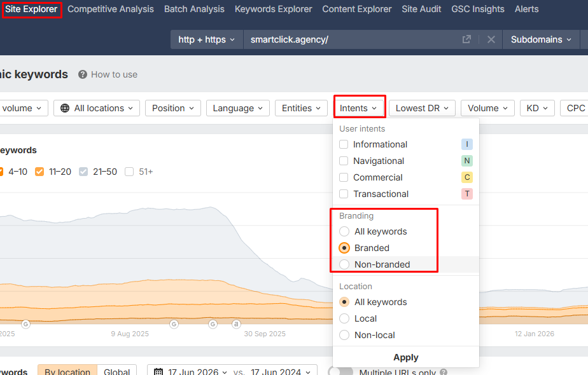Open the Lowest DR filter dropdown
This screenshot has width=588, height=375.
[x=423, y=108]
